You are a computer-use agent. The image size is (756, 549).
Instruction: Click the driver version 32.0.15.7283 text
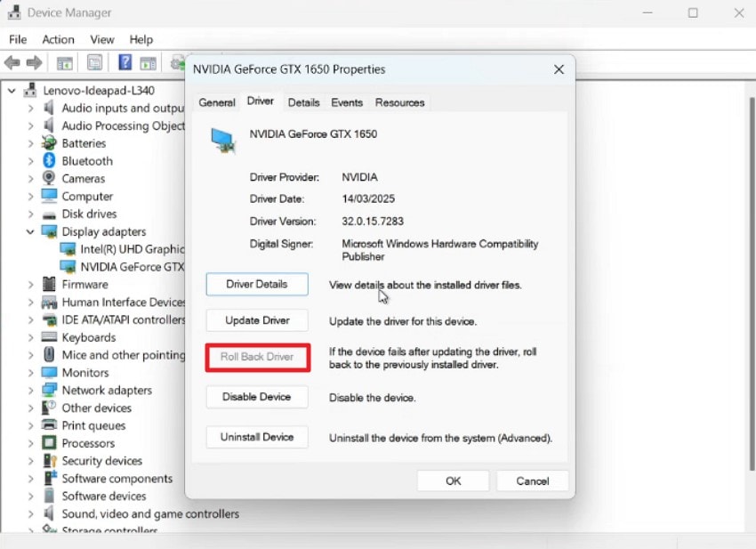click(x=373, y=222)
